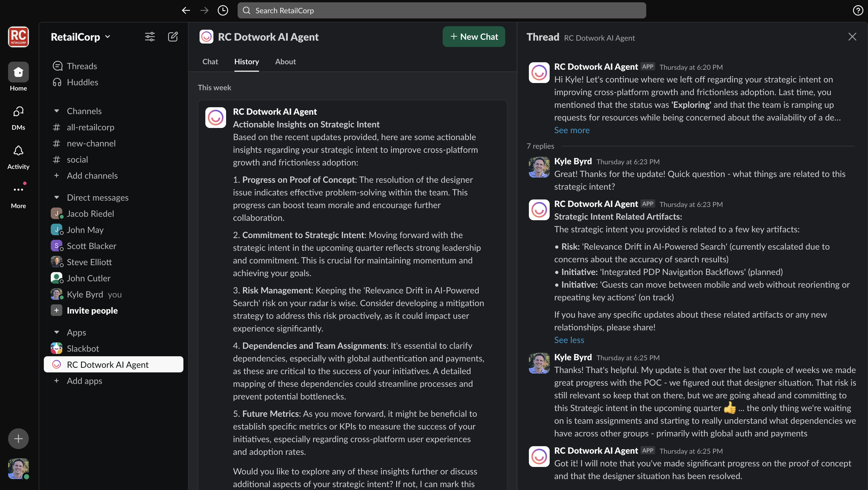Click See more in the agent's thread message
The width and height of the screenshot is (868, 490).
572,130
